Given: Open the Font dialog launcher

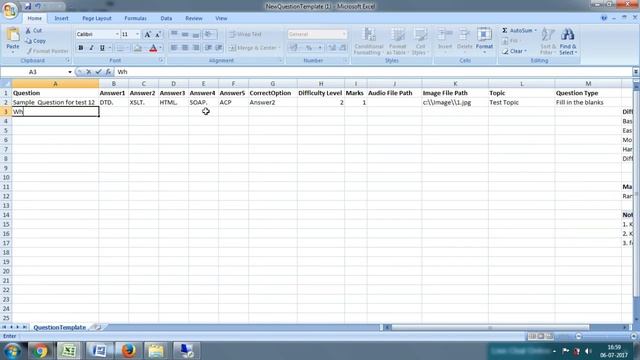Looking at the screenshot, I should [x=161, y=60].
